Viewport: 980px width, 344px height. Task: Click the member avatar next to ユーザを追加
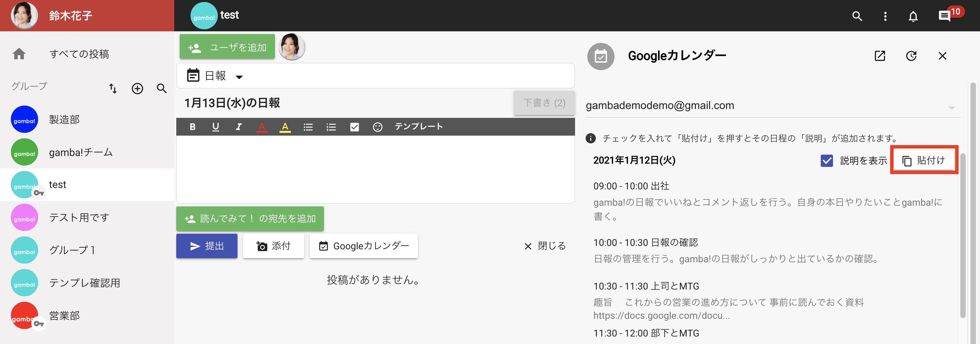(292, 47)
